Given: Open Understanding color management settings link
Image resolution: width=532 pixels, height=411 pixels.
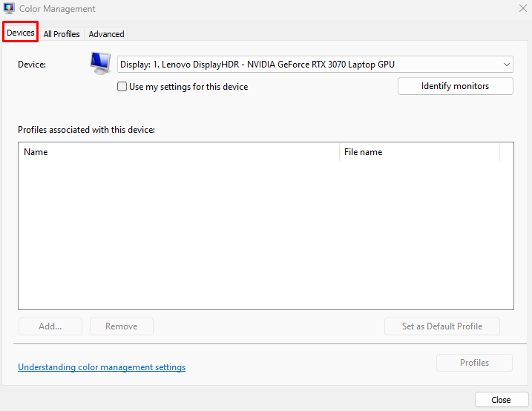Looking at the screenshot, I should click(102, 367).
